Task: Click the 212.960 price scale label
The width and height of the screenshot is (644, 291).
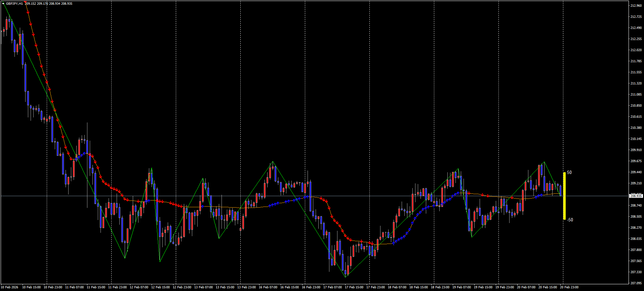Action: [636, 6]
